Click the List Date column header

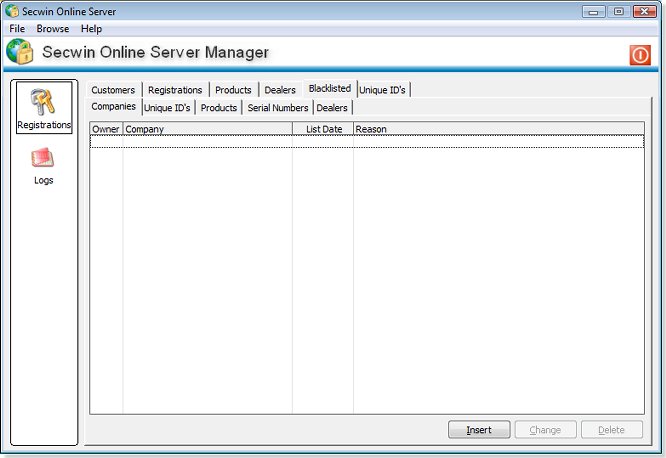(x=323, y=129)
